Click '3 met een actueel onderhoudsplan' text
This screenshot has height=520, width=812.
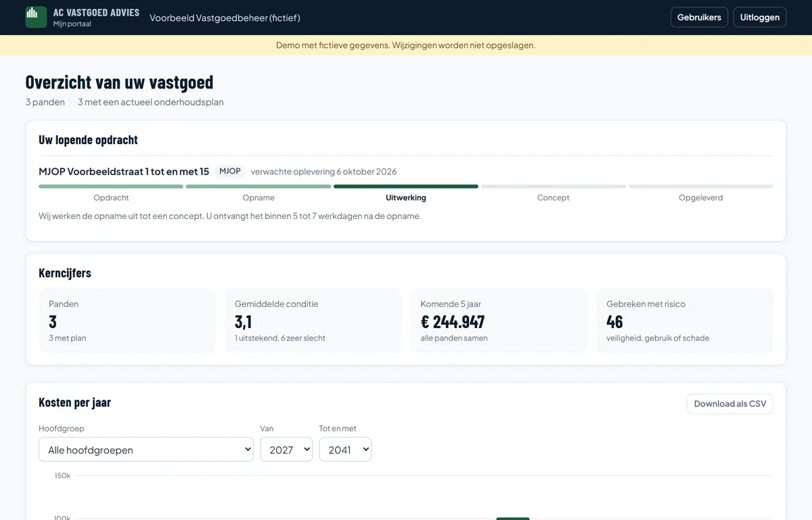click(x=150, y=102)
